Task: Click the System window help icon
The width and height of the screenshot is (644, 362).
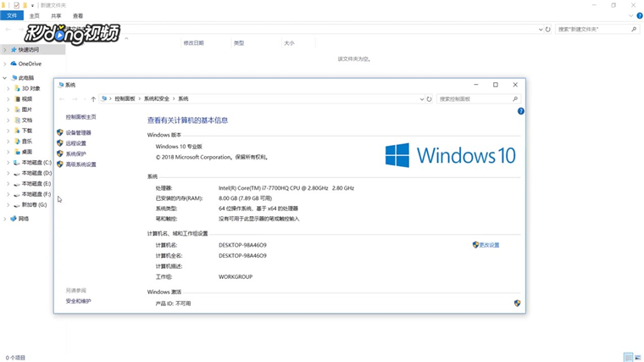Action: (521, 111)
